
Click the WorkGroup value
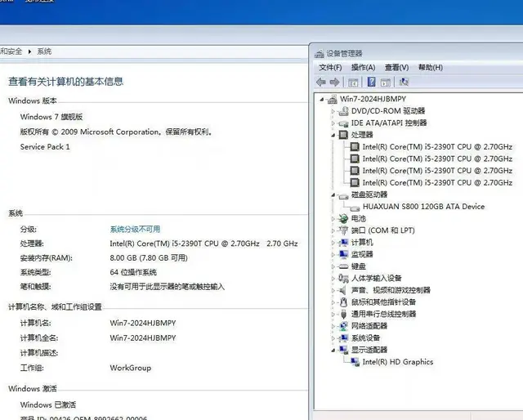[131, 368]
